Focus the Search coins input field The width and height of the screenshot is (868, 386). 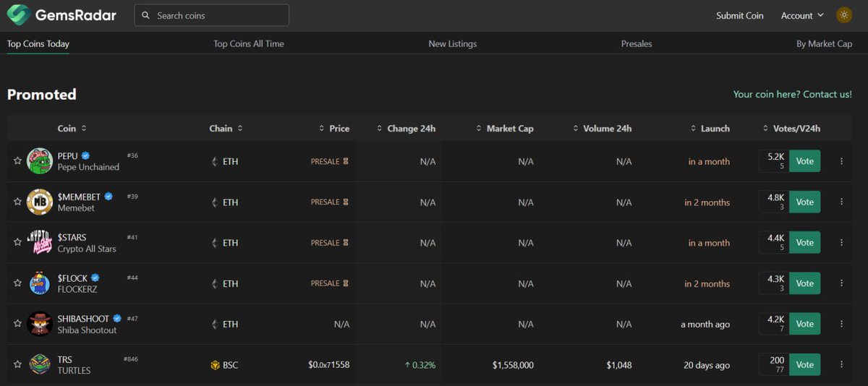pos(212,15)
